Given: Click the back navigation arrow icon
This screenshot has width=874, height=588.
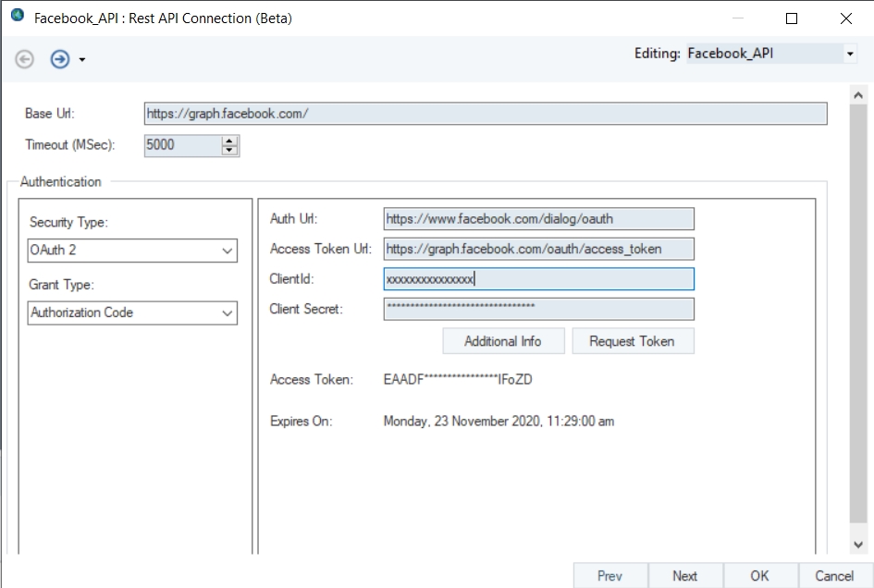Looking at the screenshot, I should pyautogui.click(x=25, y=59).
